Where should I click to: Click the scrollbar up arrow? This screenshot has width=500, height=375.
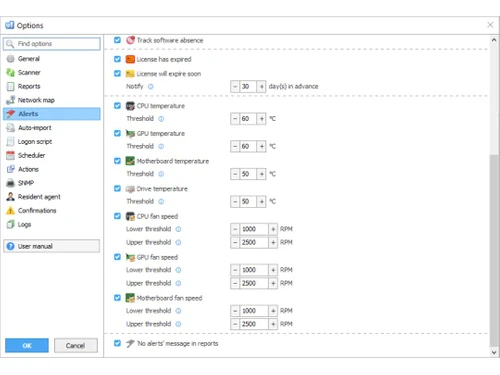(494, 40)
